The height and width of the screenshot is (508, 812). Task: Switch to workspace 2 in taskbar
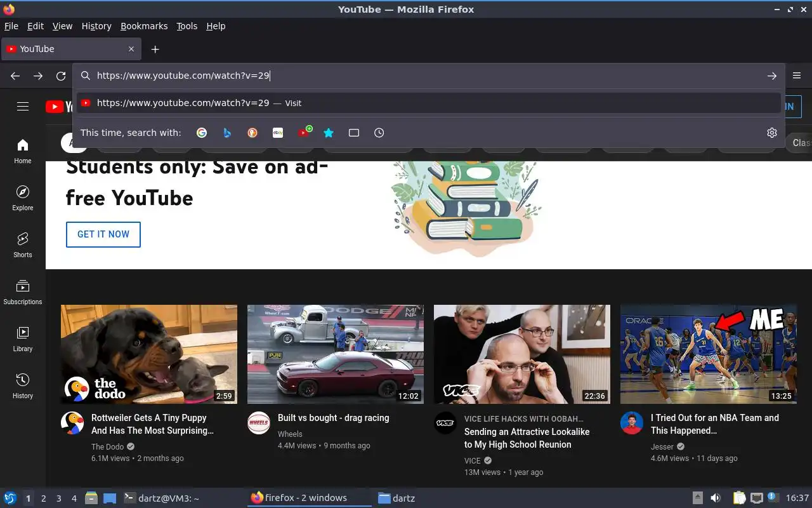[43, 498]
